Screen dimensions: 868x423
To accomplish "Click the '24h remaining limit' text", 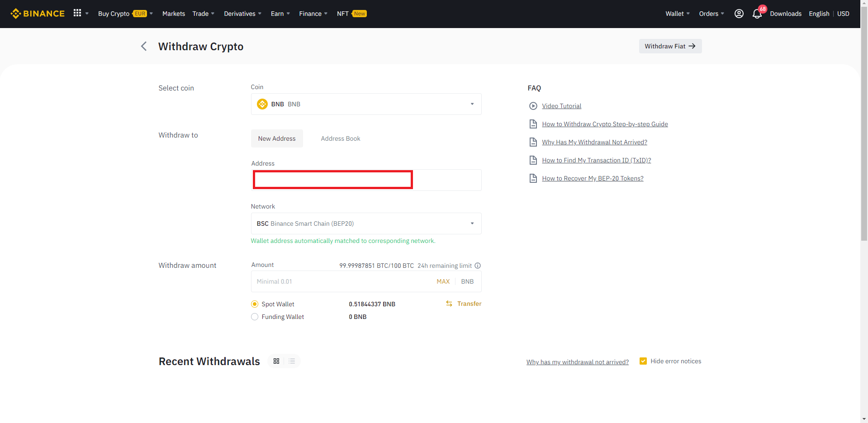I will (x=444, y=266).
